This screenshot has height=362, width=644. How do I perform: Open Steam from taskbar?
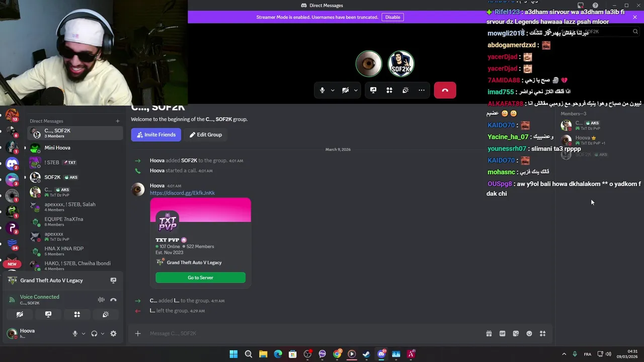pos(366,354)
